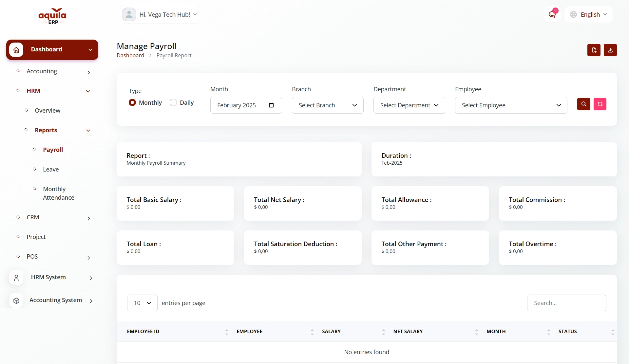Open the Monthly Attendance menu item
629x364 pixels.
pyautogui.click(x=59, y=193)
